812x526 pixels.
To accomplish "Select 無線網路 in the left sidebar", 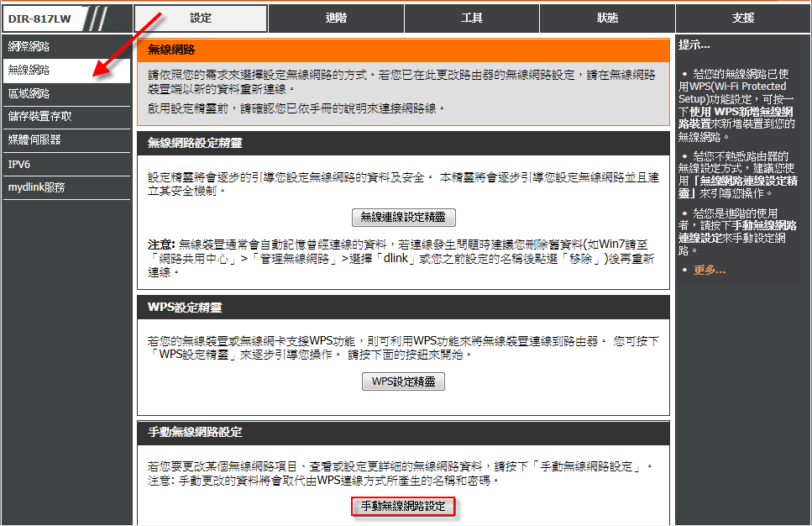I will pyautogui.click(x=29, y=71).
